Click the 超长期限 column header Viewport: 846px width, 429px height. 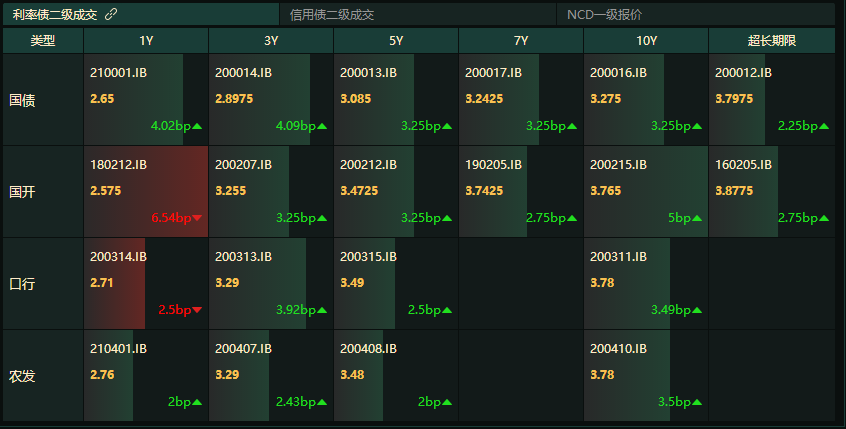click(x=772, y=41)
